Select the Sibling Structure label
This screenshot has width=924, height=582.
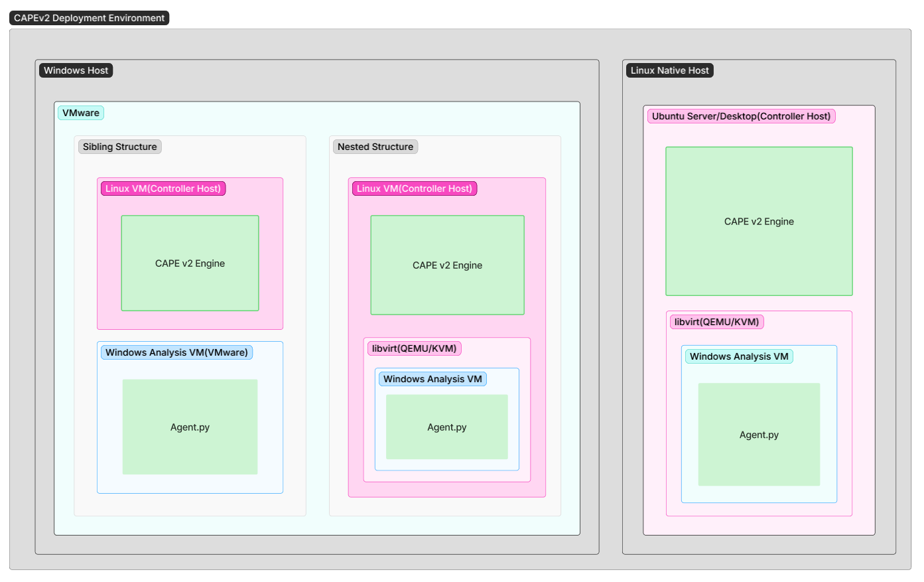(119, 147)
